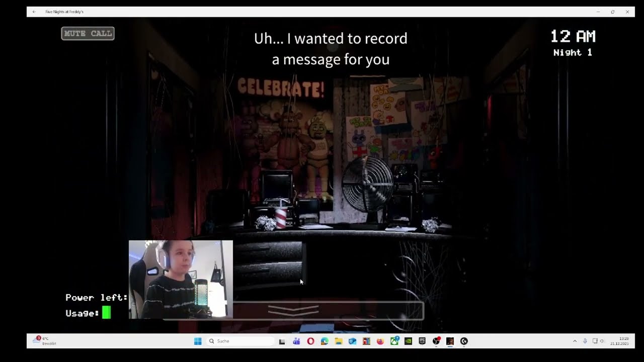Click the back arrow in the title bar
This screenshot has width=644, height=362.
pyautogui.click(x=34, y=12)
